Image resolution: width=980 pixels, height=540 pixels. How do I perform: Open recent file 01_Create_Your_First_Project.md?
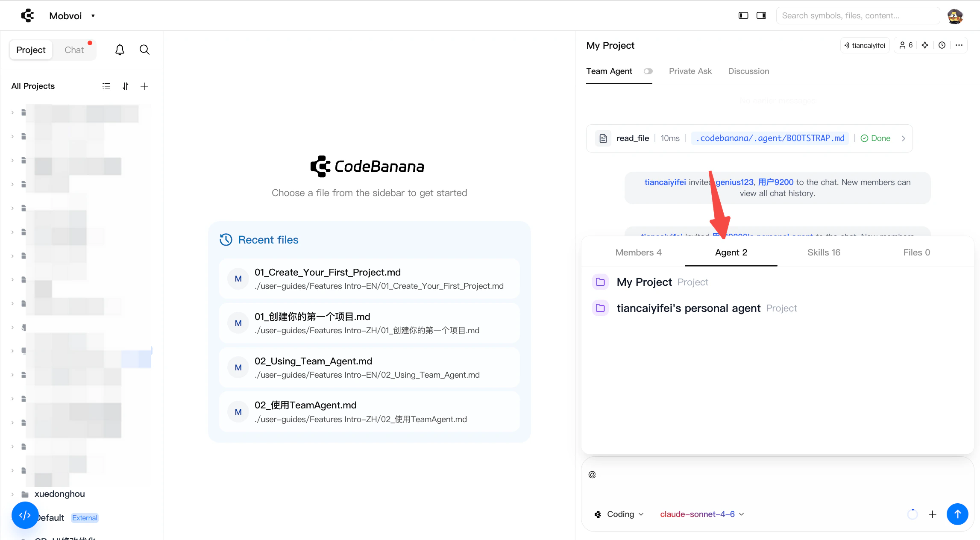[x=369, y=279]
